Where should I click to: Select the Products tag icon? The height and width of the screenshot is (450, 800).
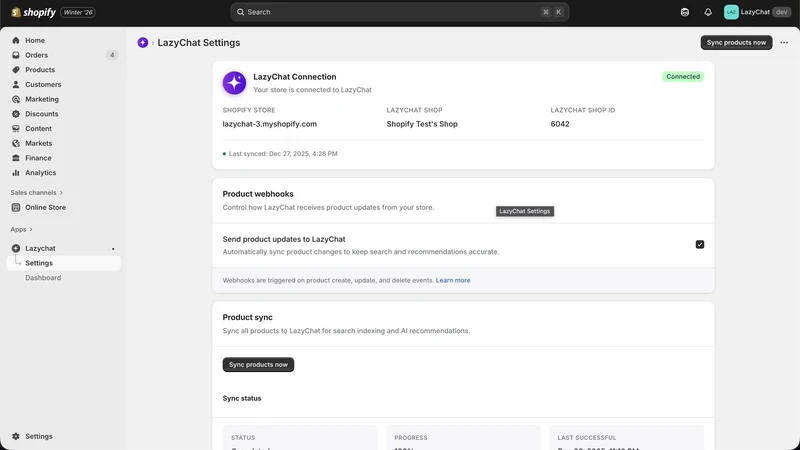16,70
